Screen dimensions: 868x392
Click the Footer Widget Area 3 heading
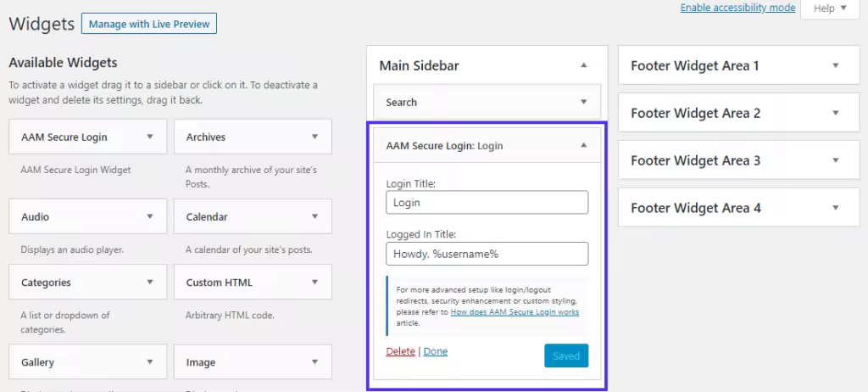(x=696, y=161)
